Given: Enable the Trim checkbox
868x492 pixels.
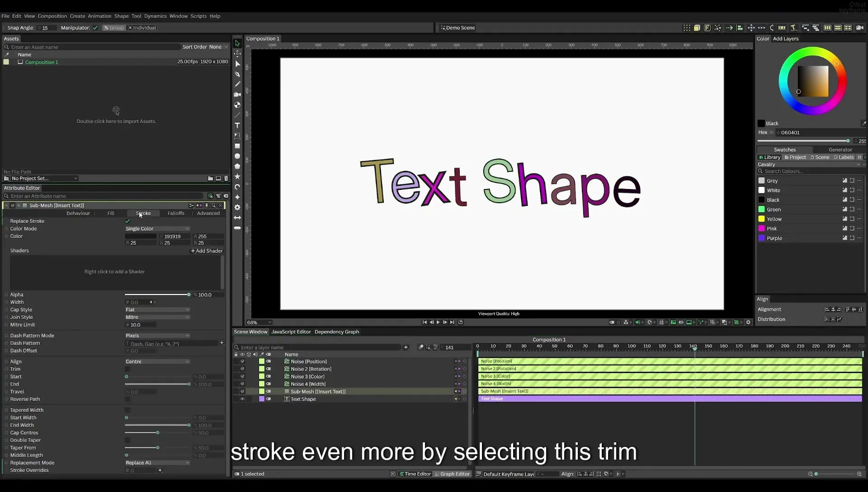Looking at the screenshot, I should 127,369.
